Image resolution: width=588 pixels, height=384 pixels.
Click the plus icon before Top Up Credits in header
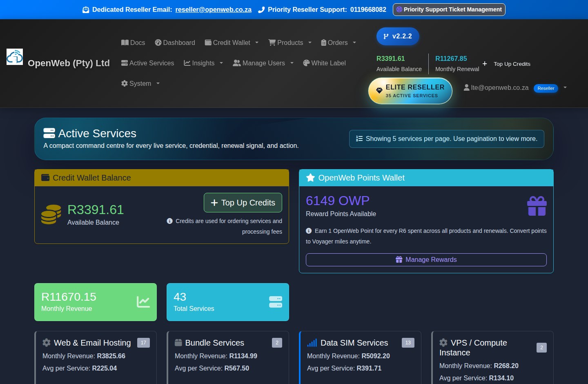pyautogui.click(x=485, y=64)
